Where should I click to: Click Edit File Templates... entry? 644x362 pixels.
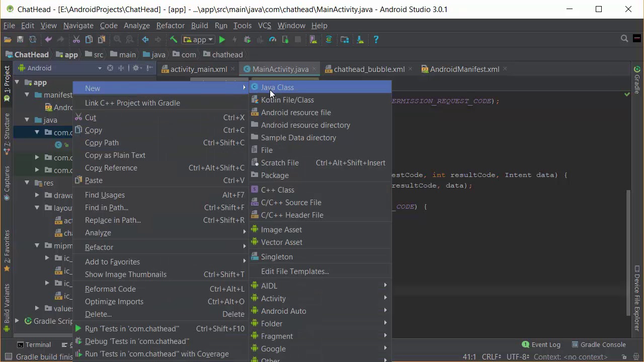(x=320, y=271)
